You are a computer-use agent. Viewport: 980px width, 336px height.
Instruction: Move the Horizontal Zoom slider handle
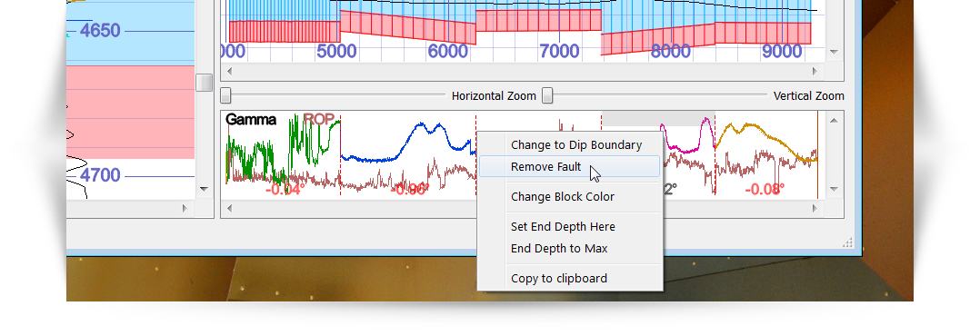225,95
